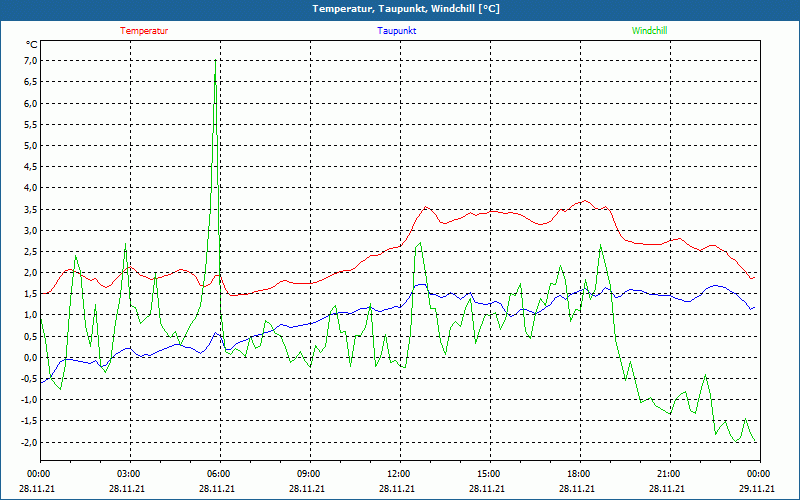Click the 06:00 time axis label
Viewport: 800px width, 500px height.
click(x=219, y=474)
